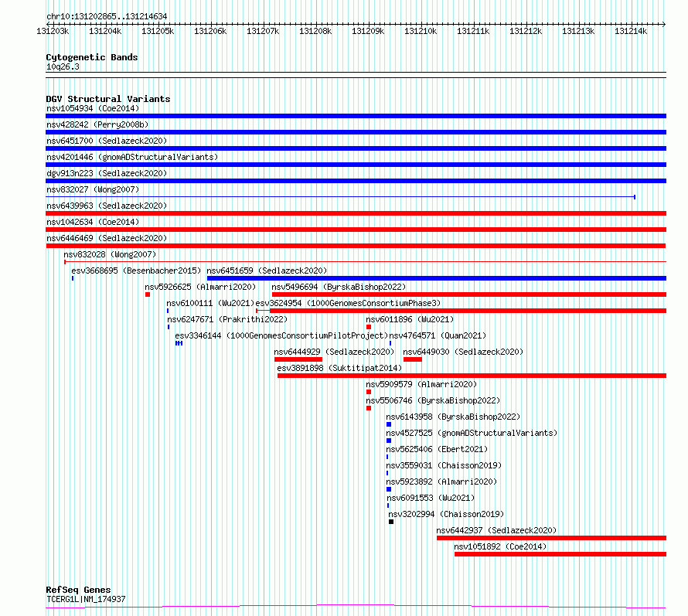Click the TCERG1L|NM_174937 gene label
The height and width of the screenshot is (616, 688).
[x=86, y=599]
